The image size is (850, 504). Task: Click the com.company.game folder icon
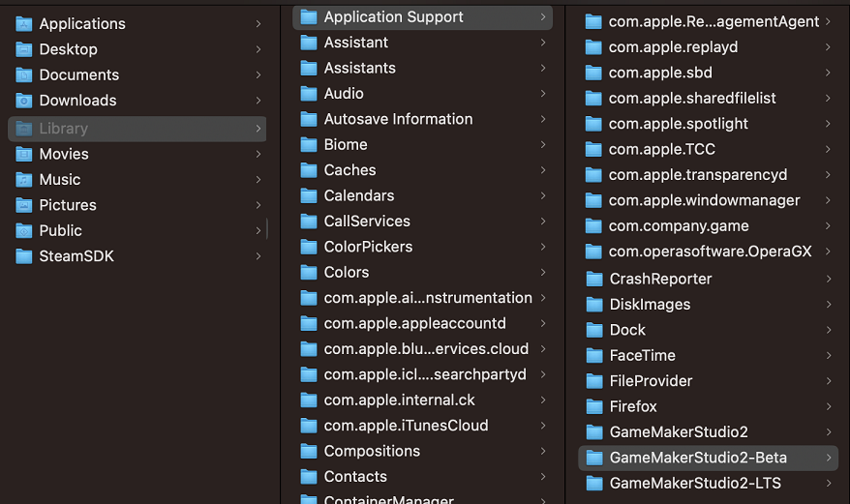coord(593,225)
